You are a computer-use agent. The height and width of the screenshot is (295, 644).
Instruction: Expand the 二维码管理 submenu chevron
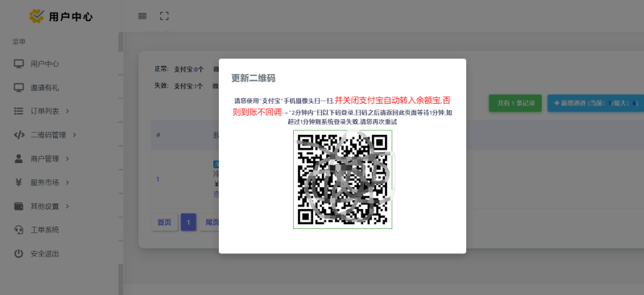click(x=74, y=134)
